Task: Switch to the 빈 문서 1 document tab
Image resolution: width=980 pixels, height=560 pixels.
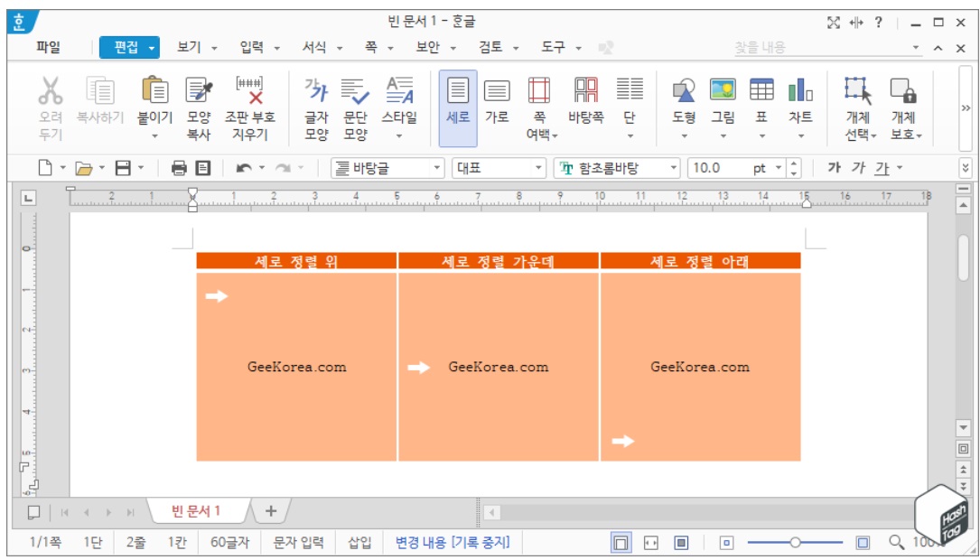Action: (196, 510)
